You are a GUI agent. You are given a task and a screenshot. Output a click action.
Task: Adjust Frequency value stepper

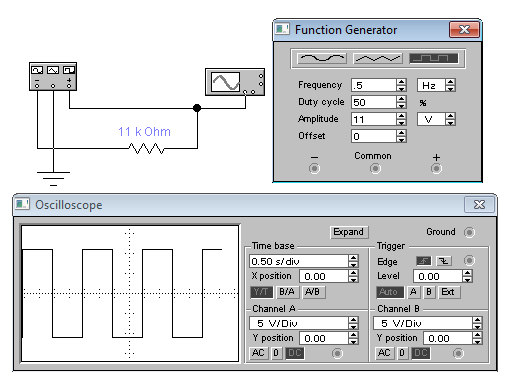pyautogui.click(x=401, y=85)
